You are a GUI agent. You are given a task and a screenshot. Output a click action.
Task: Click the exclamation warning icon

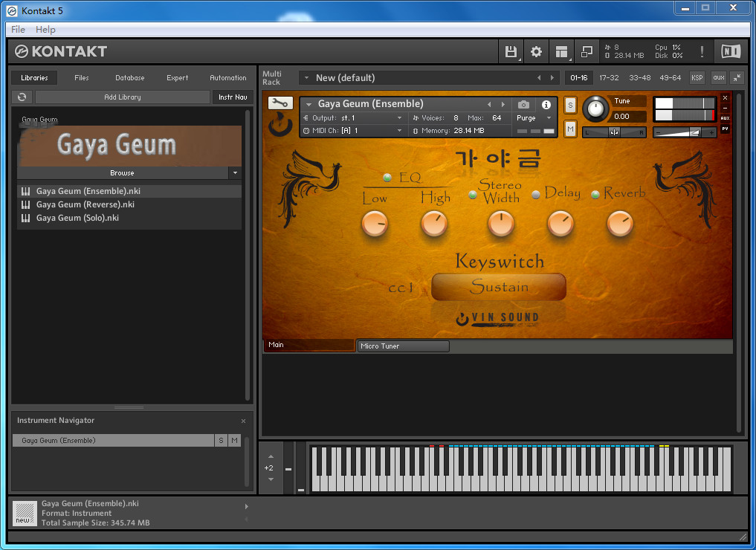coord(702,51)
